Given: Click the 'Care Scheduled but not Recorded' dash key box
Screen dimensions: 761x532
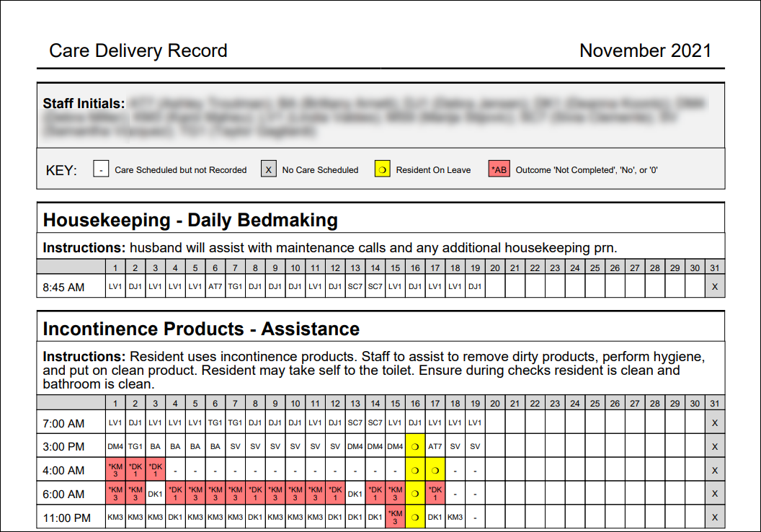Looking at the screenshot, I should [x=101, y=169].
